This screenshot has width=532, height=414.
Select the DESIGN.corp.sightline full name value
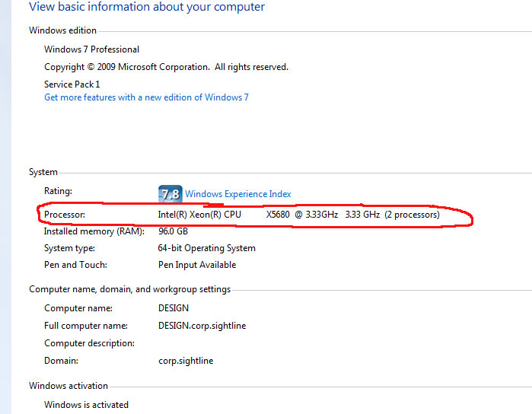(202, 326)
